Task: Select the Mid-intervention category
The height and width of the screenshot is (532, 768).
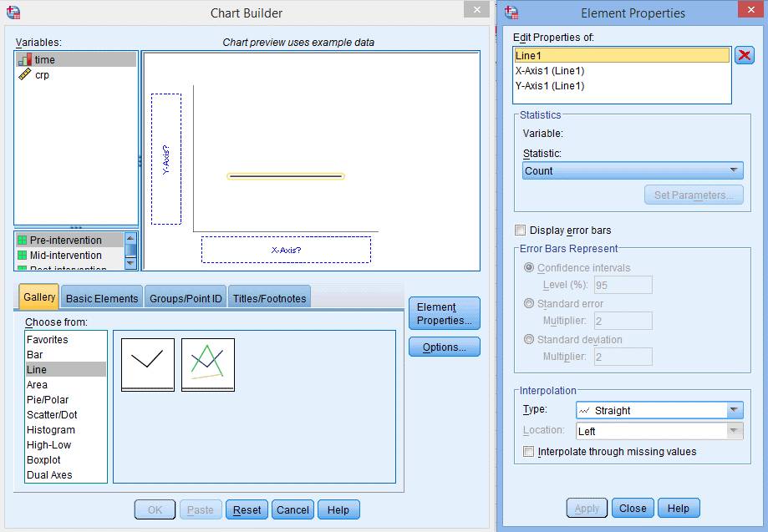Action: pyautogui.click(x=69, y=256)
